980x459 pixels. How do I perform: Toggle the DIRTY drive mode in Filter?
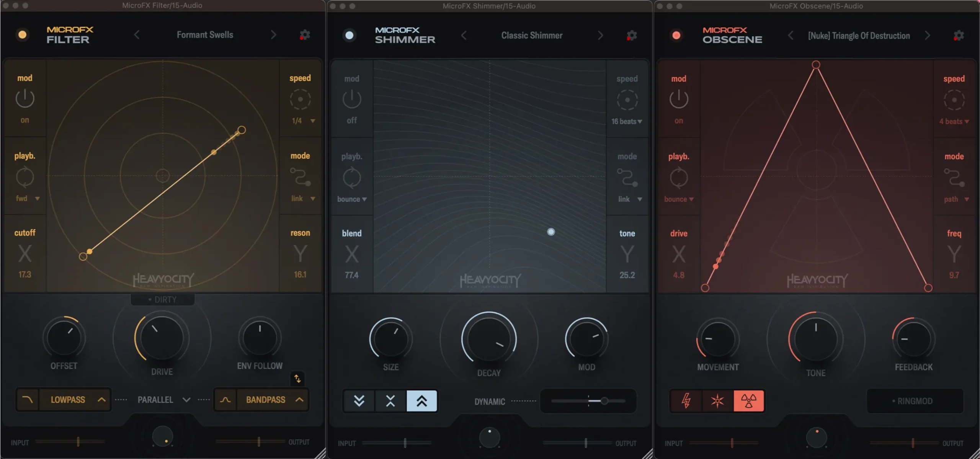[x=162, y=299]
